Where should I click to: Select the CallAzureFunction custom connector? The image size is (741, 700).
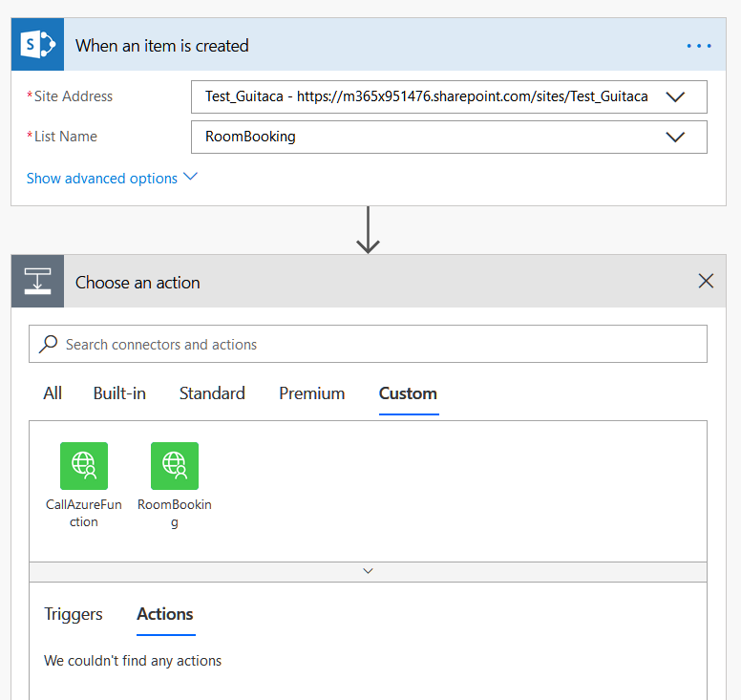pos(84,485)
